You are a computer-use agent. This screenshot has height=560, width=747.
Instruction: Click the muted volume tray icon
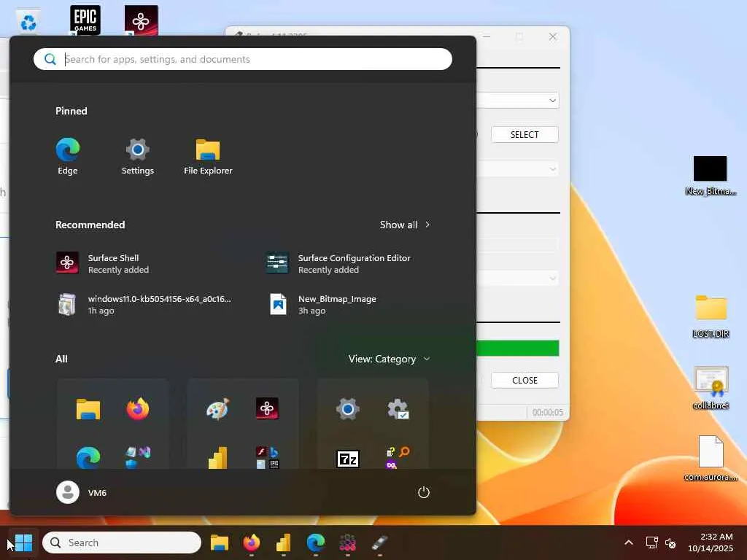coord(670,542)
